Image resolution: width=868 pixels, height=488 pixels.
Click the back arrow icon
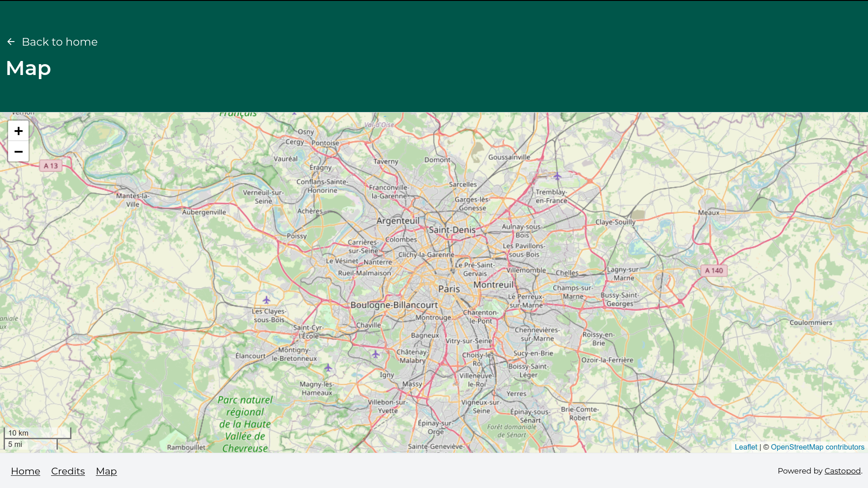(11, 42)
